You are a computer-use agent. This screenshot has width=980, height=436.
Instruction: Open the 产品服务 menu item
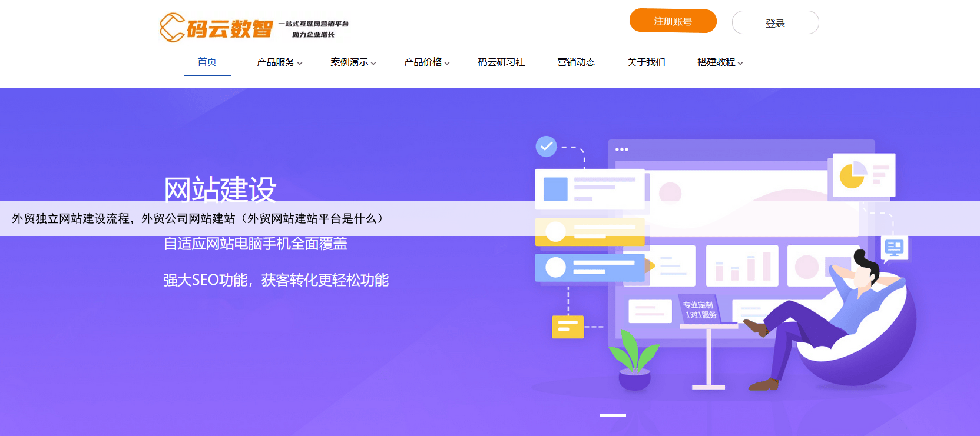(276, 62)
